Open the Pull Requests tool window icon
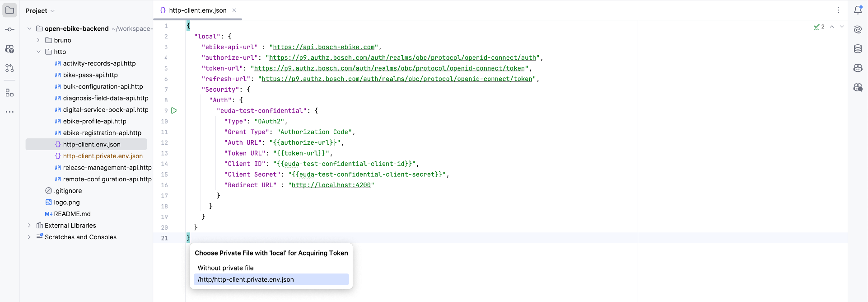868x302 pixels. coord(9,68)
